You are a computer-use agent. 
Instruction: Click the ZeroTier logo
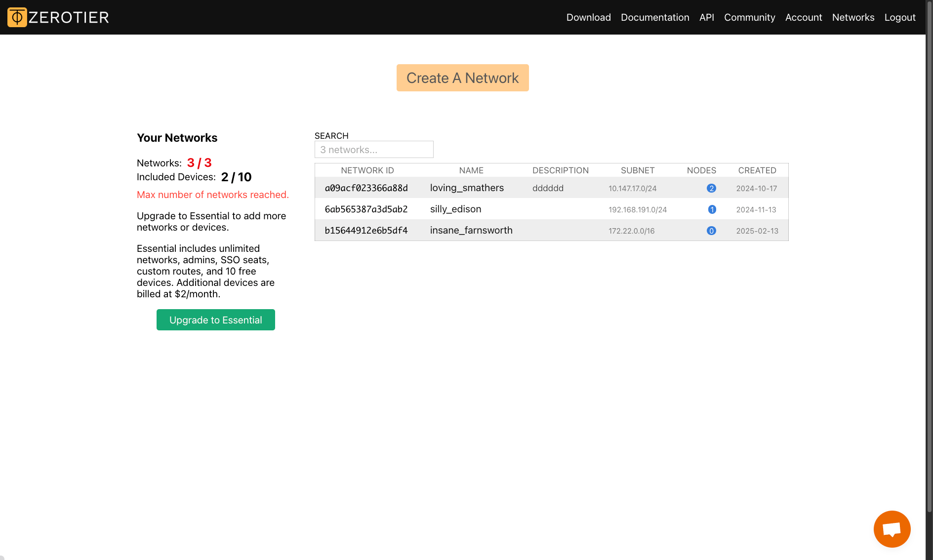point(58,17)
